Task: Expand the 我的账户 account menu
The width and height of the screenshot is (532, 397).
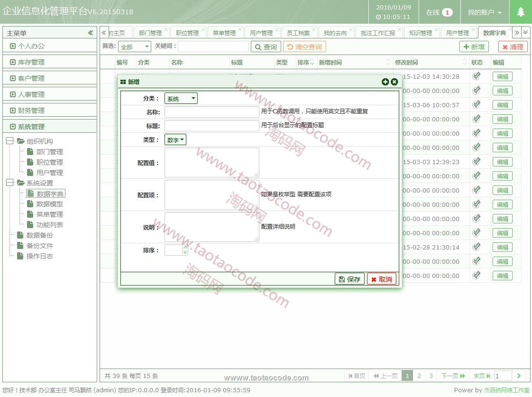Action: [485, 12]
